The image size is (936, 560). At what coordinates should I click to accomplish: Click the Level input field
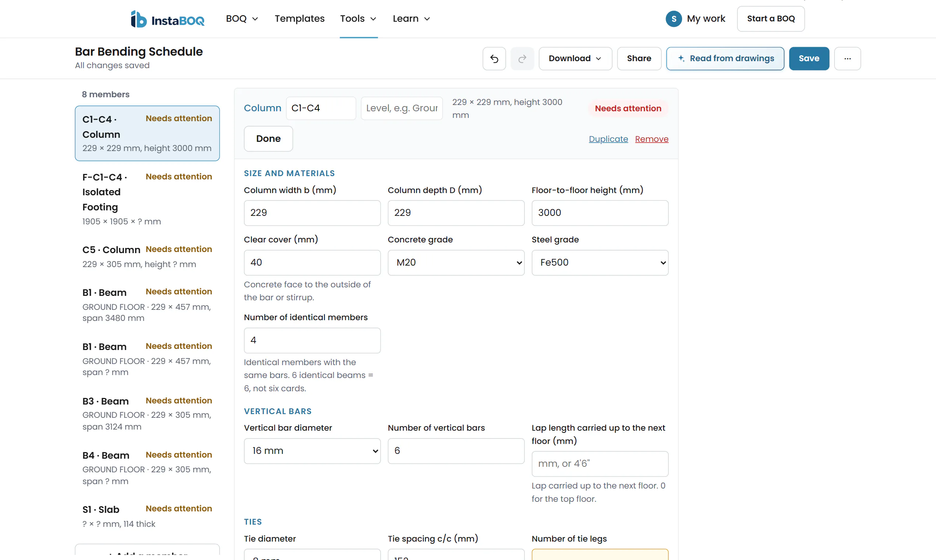point(402,108)
